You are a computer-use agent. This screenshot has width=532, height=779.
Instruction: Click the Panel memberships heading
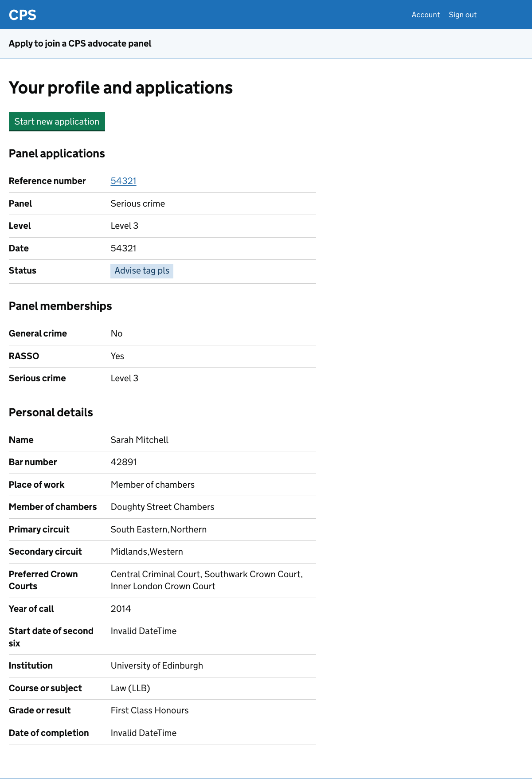pos(60,306)
